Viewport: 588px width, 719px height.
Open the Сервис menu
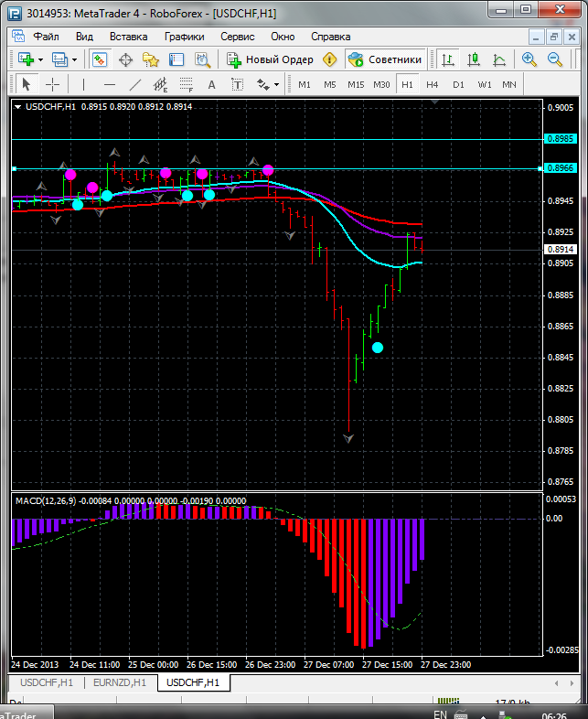238,37
